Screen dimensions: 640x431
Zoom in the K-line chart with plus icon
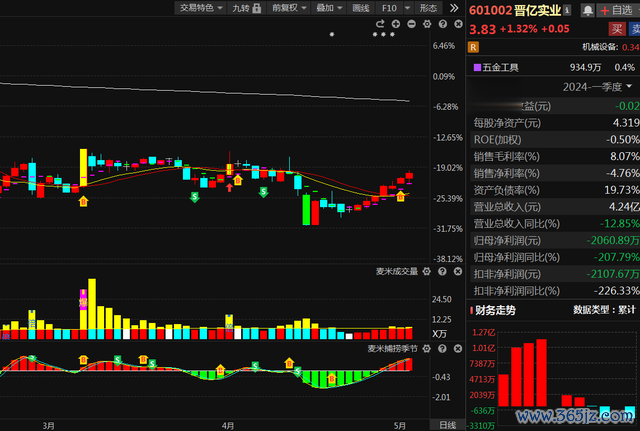[396, 24]
